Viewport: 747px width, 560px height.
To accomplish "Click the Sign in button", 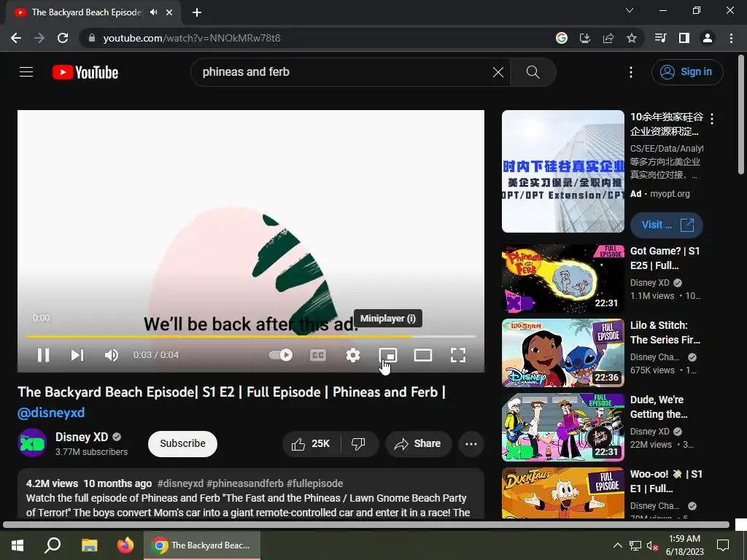I will tap(687, 72).
